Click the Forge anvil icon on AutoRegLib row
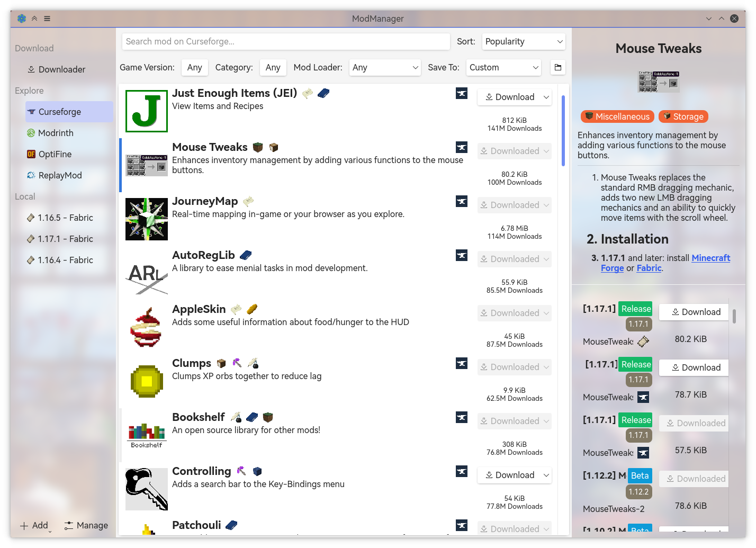756x548 pixels. pos(462,255)
